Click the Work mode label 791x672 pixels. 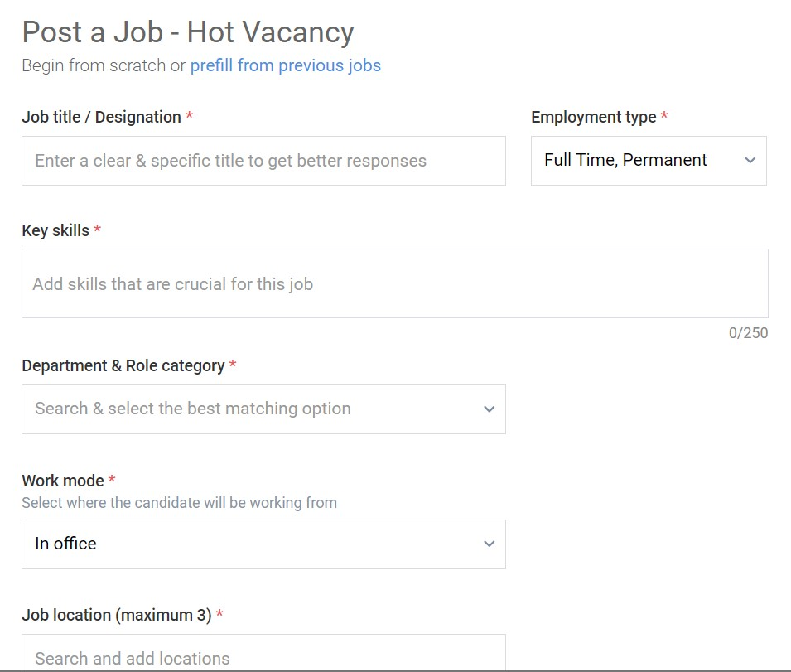click(63, 481)
